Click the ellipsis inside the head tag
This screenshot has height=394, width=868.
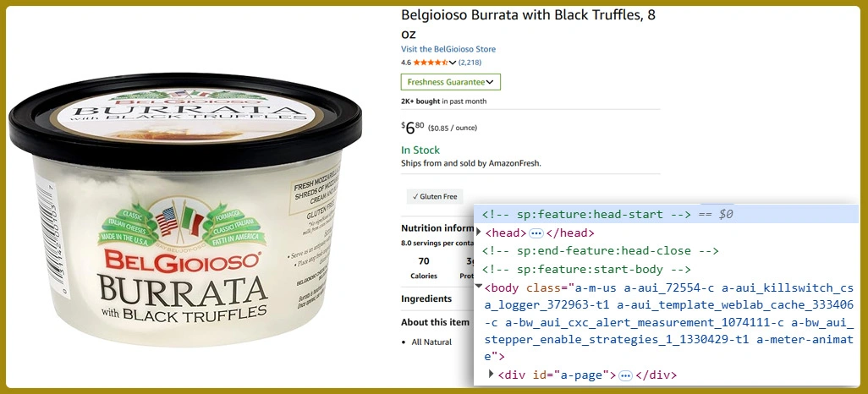[536, 233]
